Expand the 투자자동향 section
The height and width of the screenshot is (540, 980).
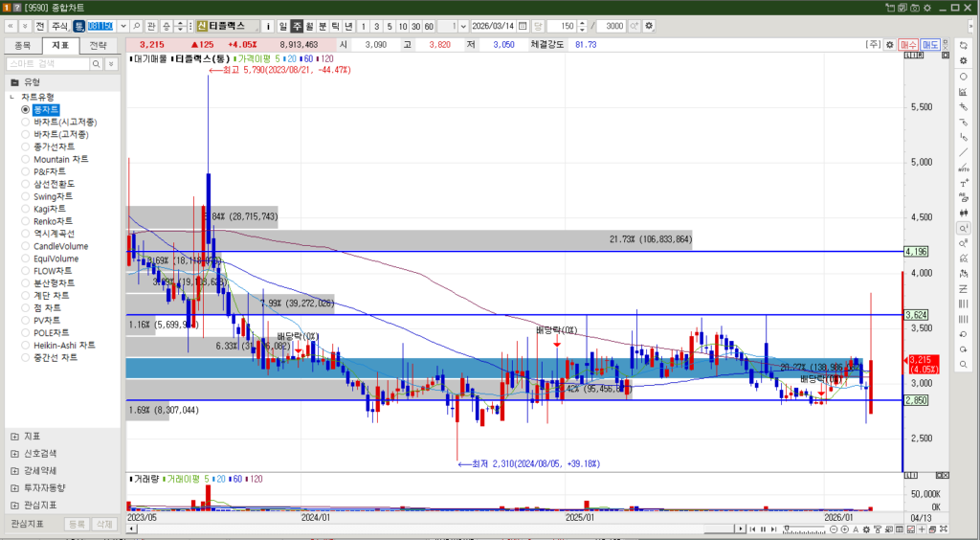14,488
